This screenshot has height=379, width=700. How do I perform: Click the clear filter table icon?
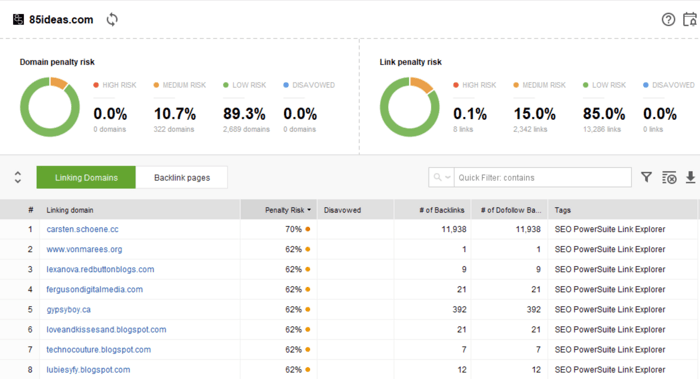point(669,177)
